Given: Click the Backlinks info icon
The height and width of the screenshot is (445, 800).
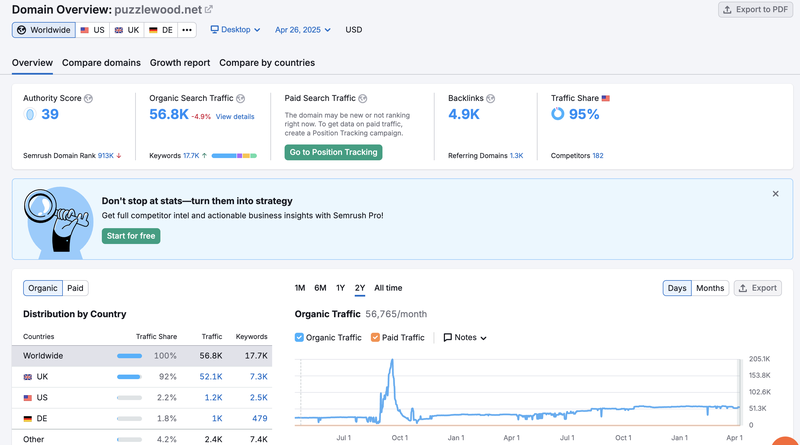Looking at the screenshot, I should click(490, 98).
